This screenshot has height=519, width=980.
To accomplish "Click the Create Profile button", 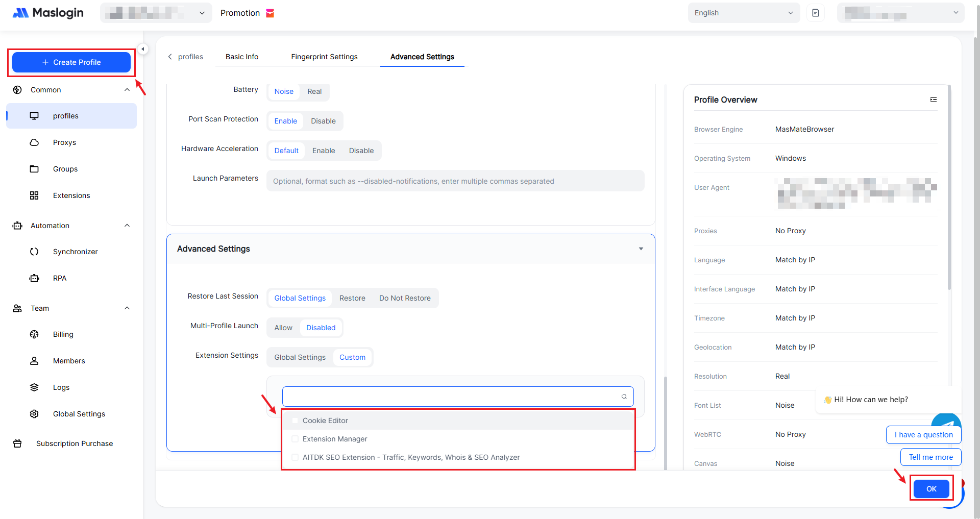I will click(71, 62).
